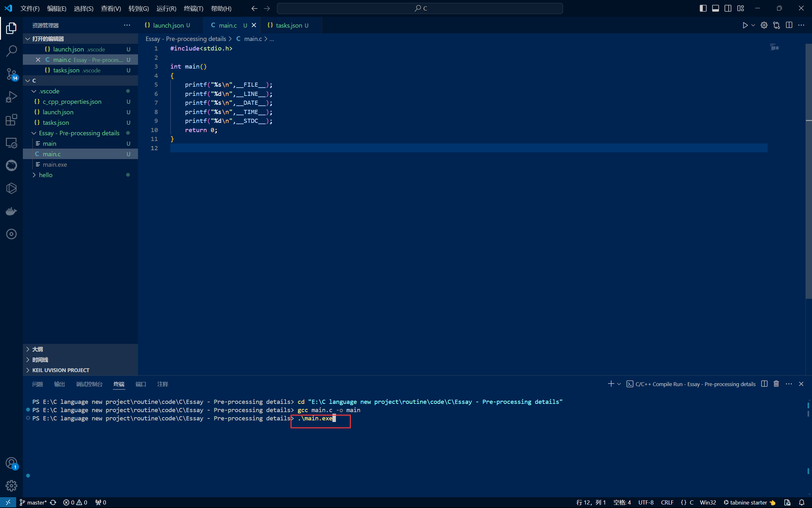Switch to the 端口 panel tab
This screenshot has height=508, width=812.
click(141, 384)
